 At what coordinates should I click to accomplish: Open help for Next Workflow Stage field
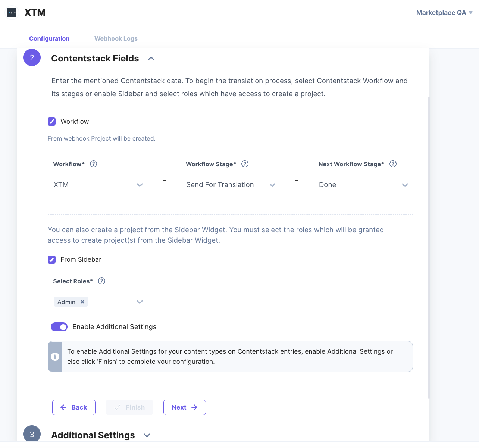393,164
